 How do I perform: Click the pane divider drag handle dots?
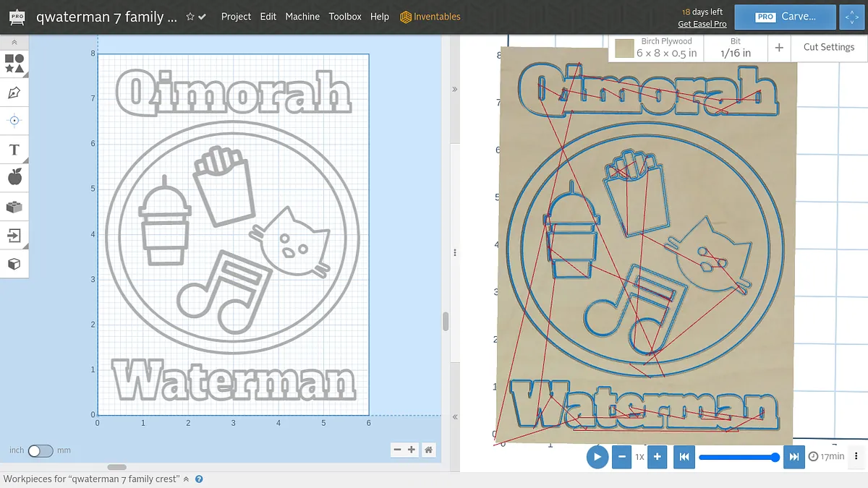click(x=455, y=253)
